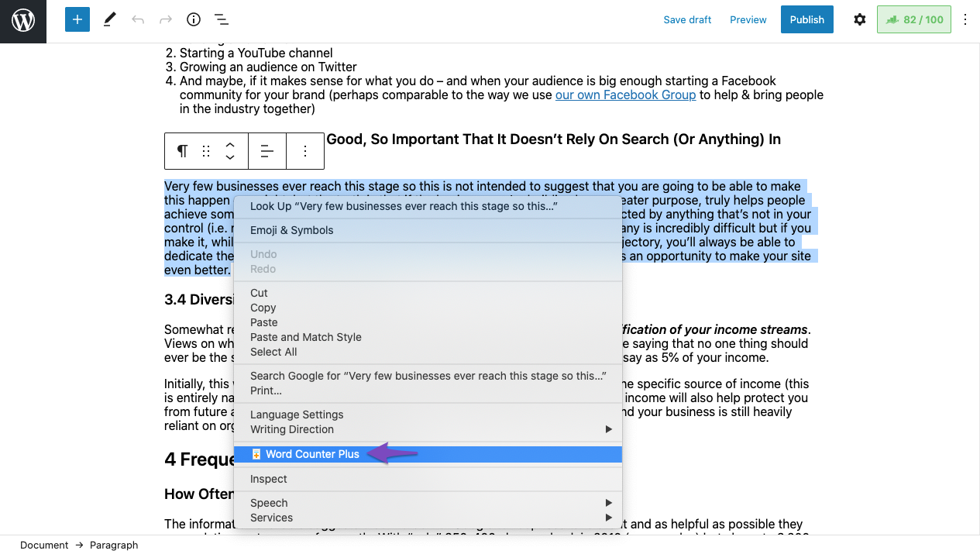The height and width of the screenshot is (554, 980).
Task: Click the 'Starting a YouTube channel' list item
Action: pyautogui.click(x=256, y=53)
